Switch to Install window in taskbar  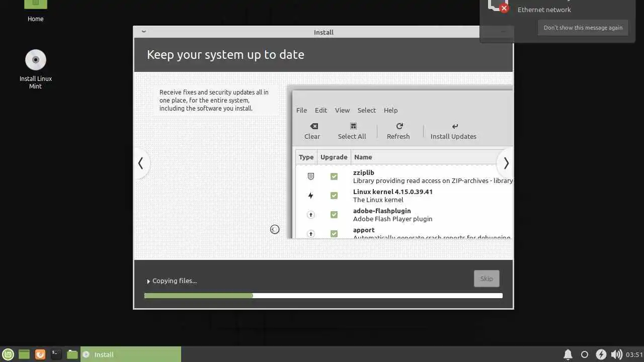131,354
